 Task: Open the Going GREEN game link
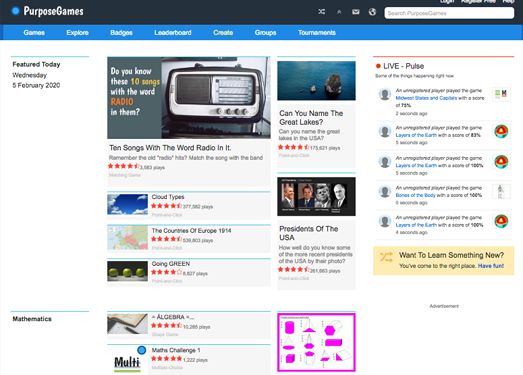point(171,264)
